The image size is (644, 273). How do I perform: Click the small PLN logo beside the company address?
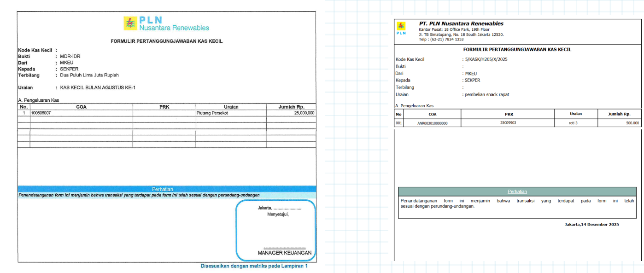(x=401, y=29)
